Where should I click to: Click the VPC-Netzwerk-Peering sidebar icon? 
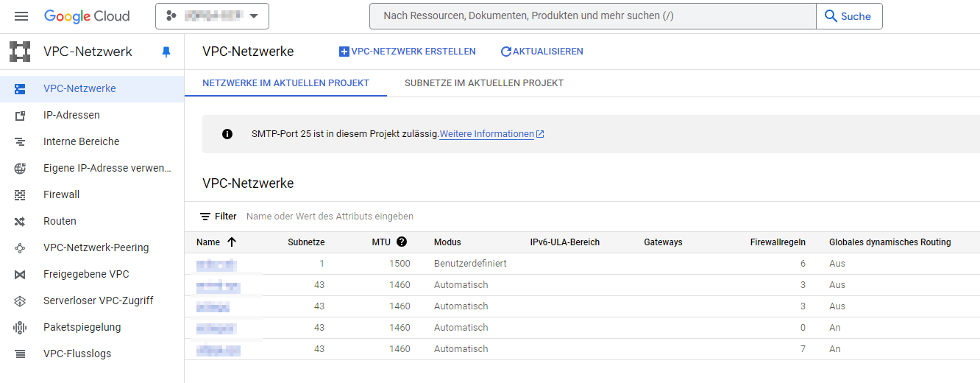coord(20,248)
